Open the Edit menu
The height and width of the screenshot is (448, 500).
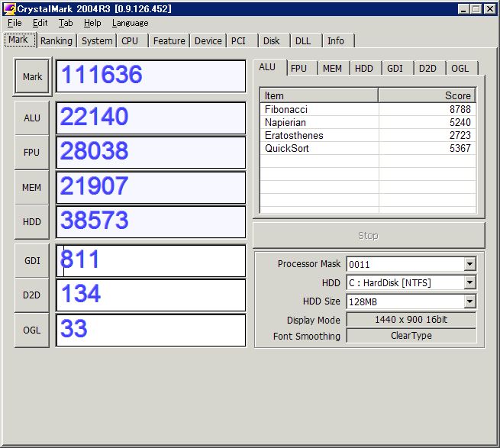click(40, 23)
